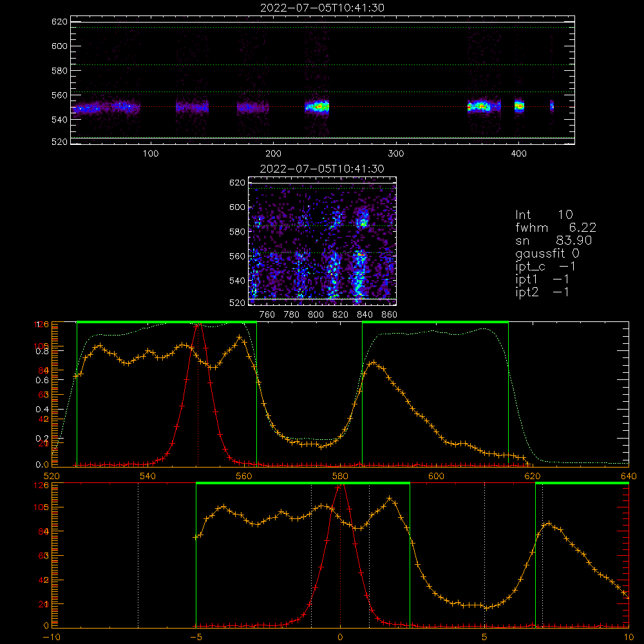Click the 840 tick label under the middle image
644x644 pixels.
click(365, 315)
